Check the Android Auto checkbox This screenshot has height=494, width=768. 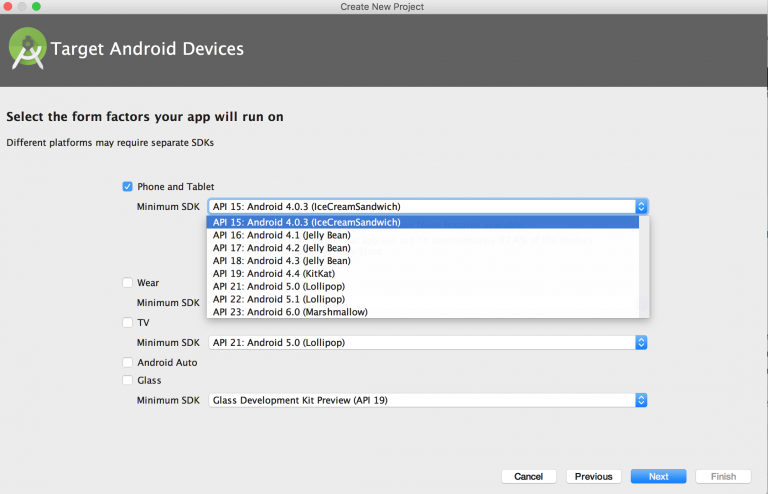click(127, 362)
